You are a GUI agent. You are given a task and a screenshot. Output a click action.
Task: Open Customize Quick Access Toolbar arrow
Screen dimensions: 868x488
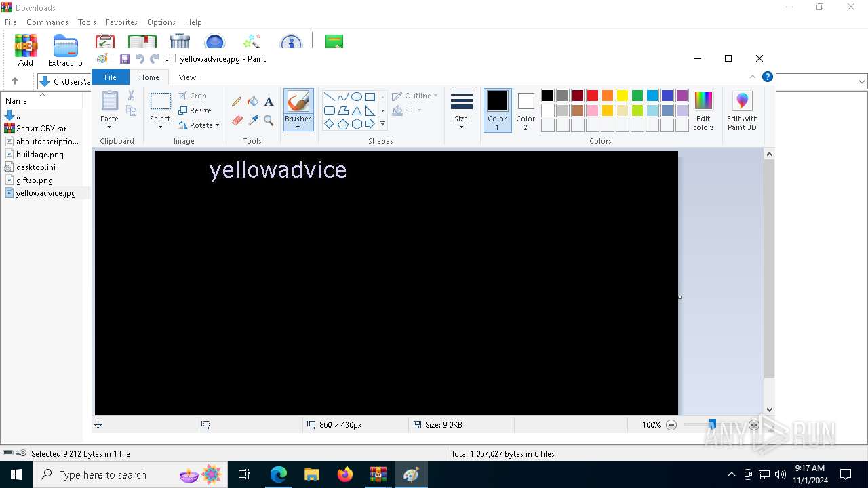click(167, 60)
